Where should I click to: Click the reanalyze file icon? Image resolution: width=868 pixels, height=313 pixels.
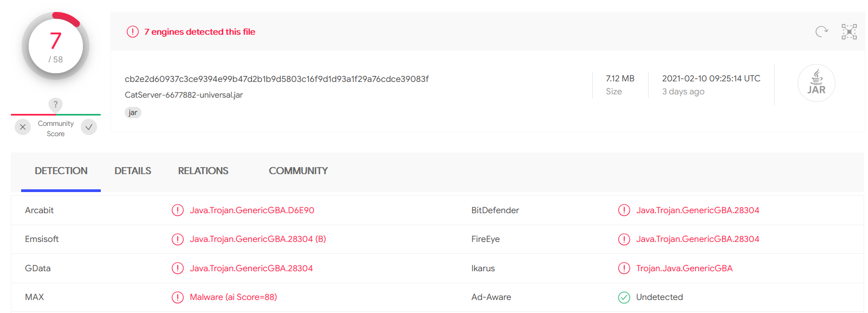click(x=821, y=31)
